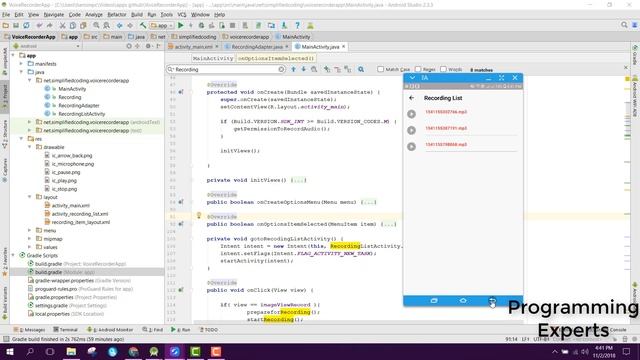The image size is (640, 360).
Task: Switch to the activity_main.xml editor tab
Action: [193, 47]
